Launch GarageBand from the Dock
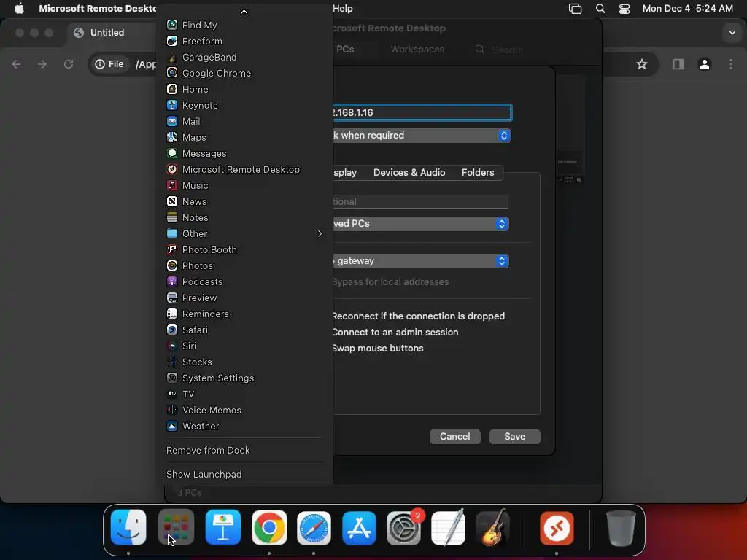Screen dimensions: 747x560 point(493,527)
